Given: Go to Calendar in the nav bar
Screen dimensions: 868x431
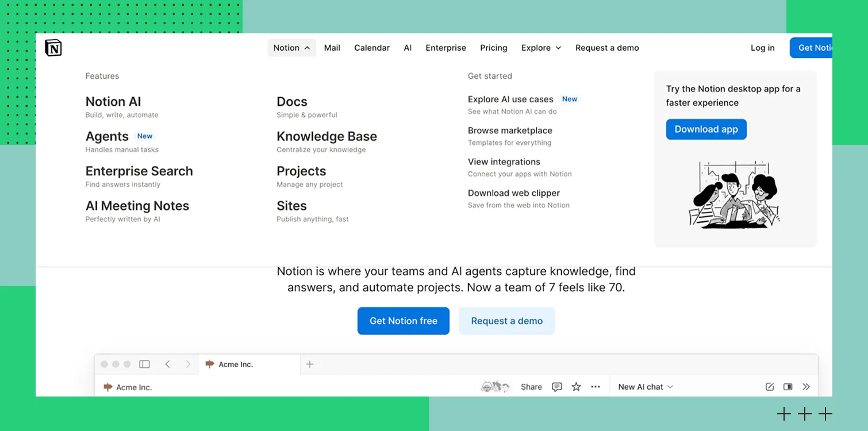Looking at the screenshot, I should 371,48.
